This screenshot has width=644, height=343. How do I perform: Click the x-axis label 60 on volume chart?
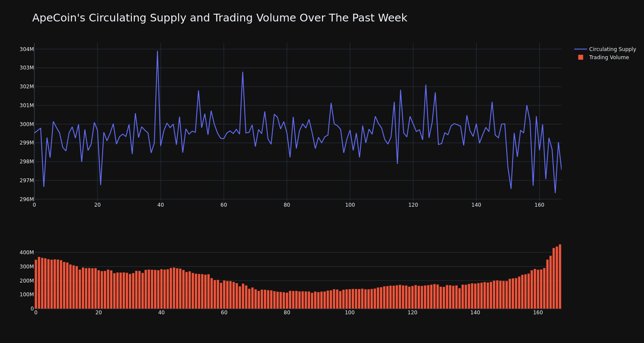(224, 313)
